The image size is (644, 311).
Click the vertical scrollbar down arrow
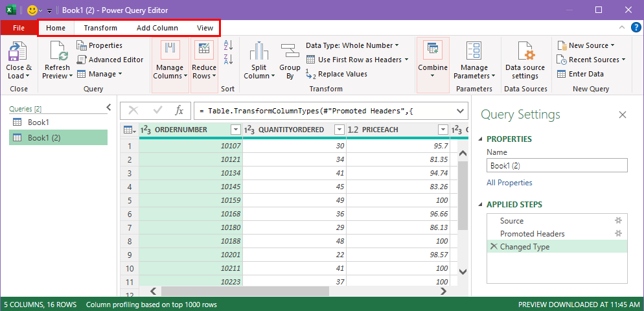463,271
